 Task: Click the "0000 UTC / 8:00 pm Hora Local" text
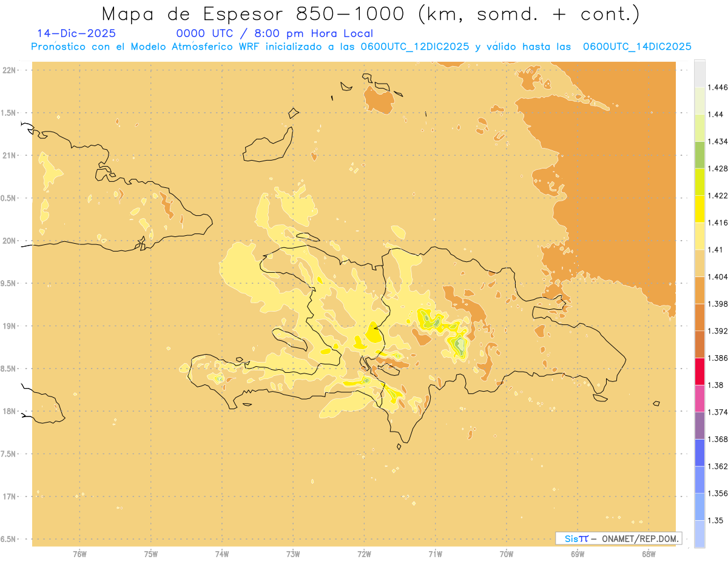point(274,33)
